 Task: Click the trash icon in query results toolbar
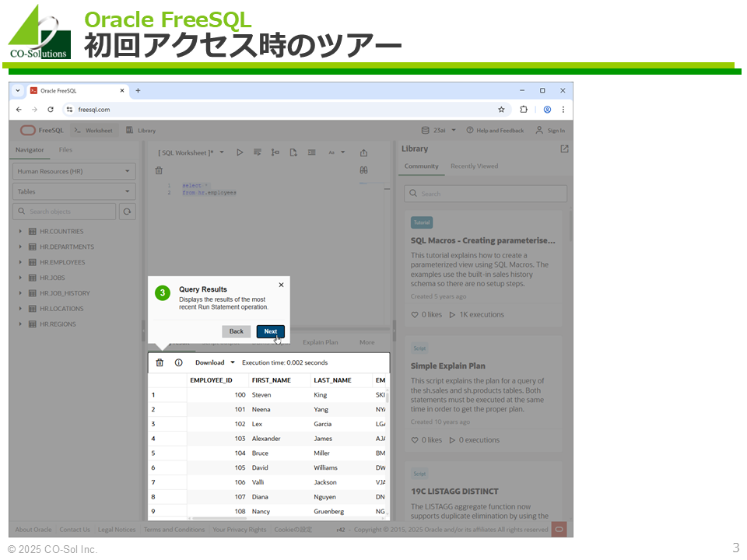pyautogui.click(x=160, y=362)
